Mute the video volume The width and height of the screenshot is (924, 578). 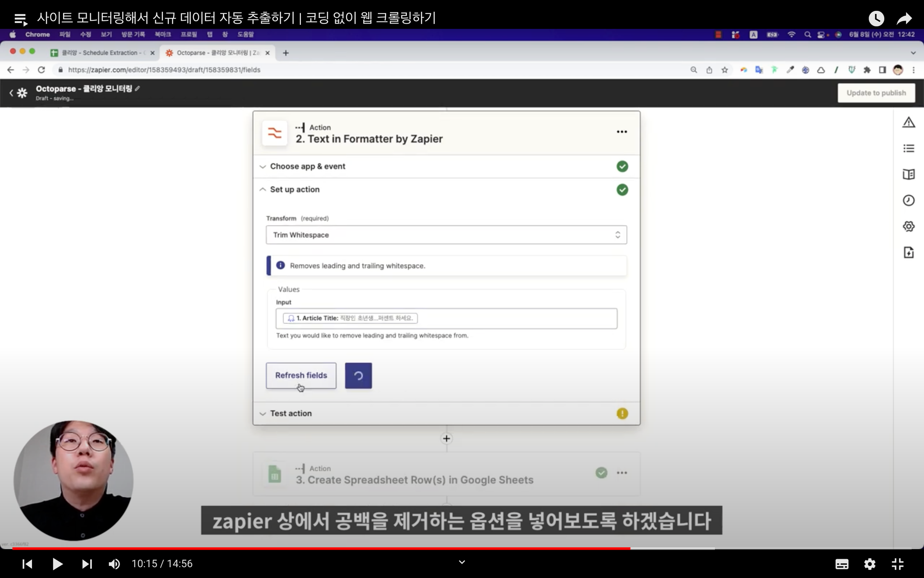(x=114, y=564)
